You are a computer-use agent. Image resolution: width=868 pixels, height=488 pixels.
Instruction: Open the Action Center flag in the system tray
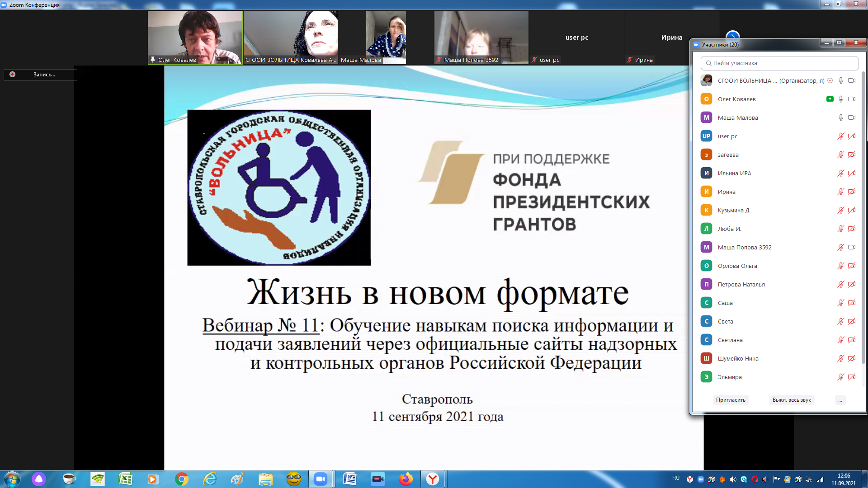pyautogui.click(x=776, y=479)
